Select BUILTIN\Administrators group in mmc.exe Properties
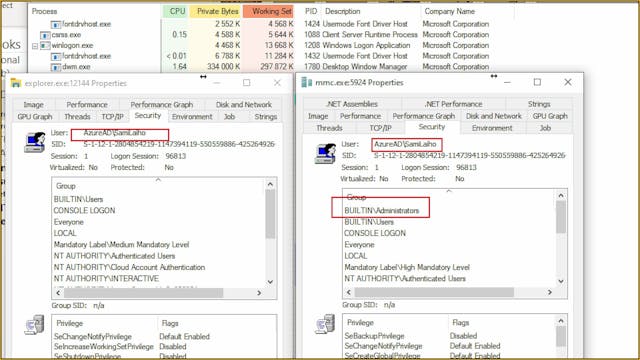 pos(381,211)
